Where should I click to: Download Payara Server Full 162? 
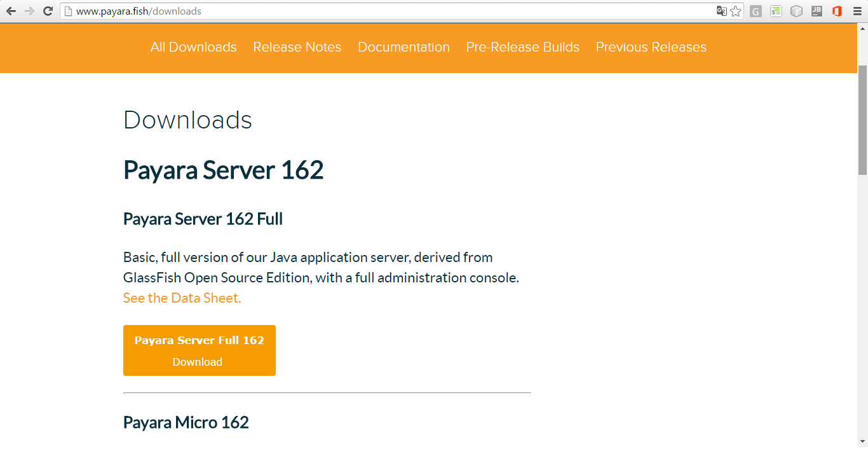click(199, 350)
